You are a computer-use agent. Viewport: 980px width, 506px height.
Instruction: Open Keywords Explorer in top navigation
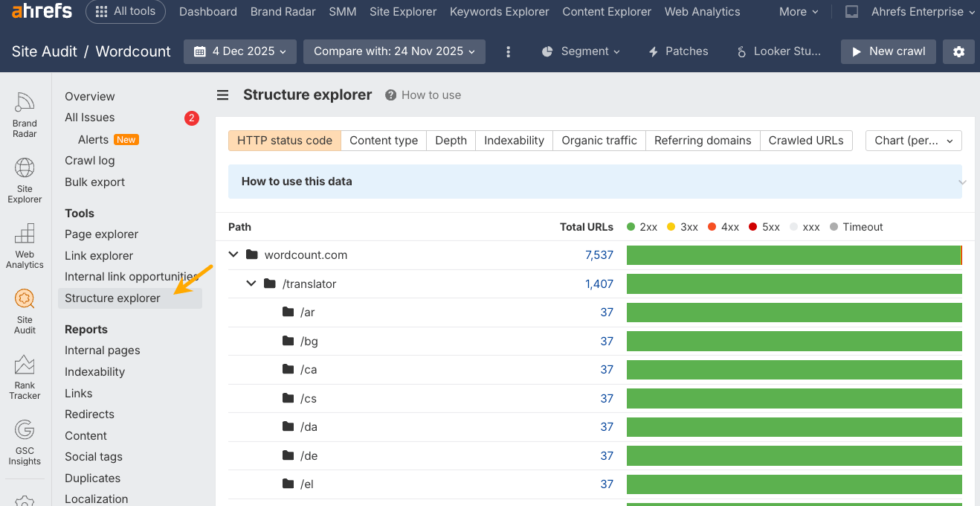(499, 12)
